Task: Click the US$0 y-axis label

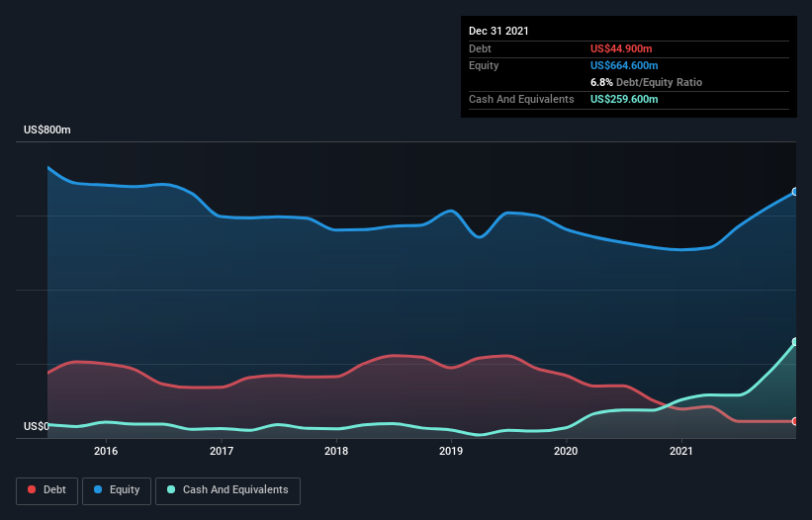Action: click(37, 426)
